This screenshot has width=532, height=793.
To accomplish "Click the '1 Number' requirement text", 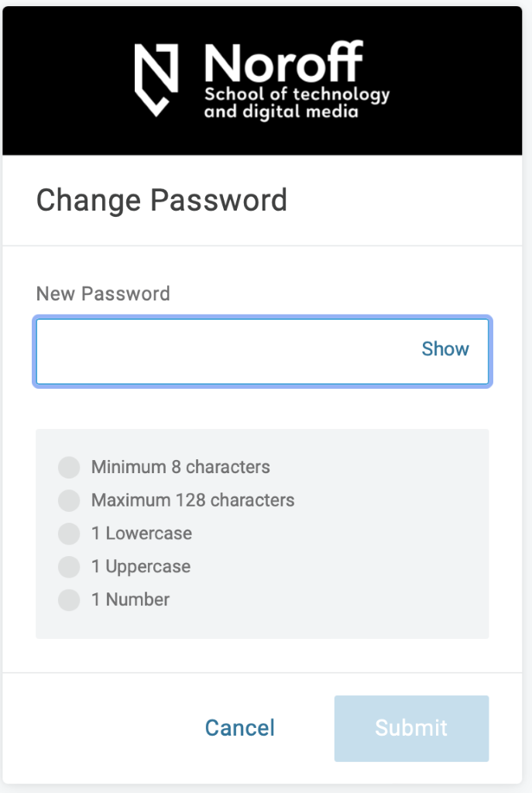I will [130, 600].
